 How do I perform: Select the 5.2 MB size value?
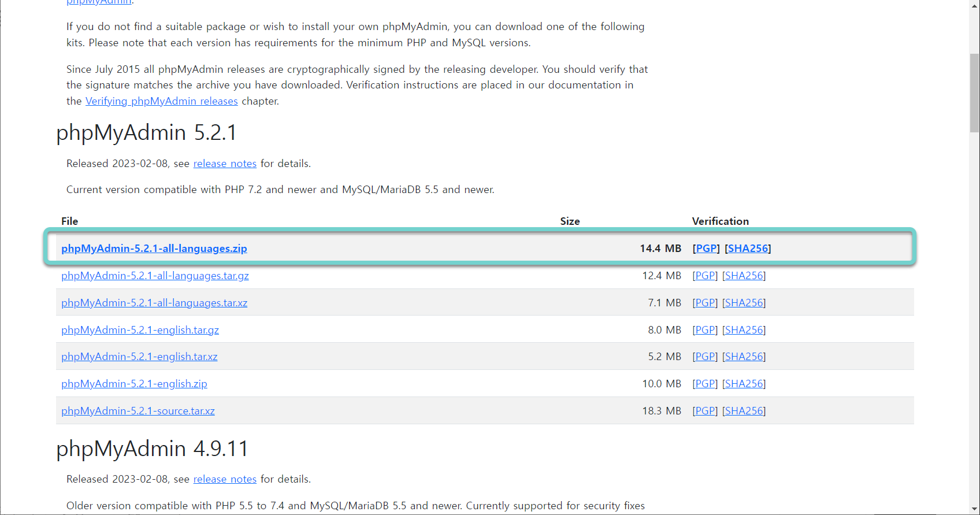[665, 357]
